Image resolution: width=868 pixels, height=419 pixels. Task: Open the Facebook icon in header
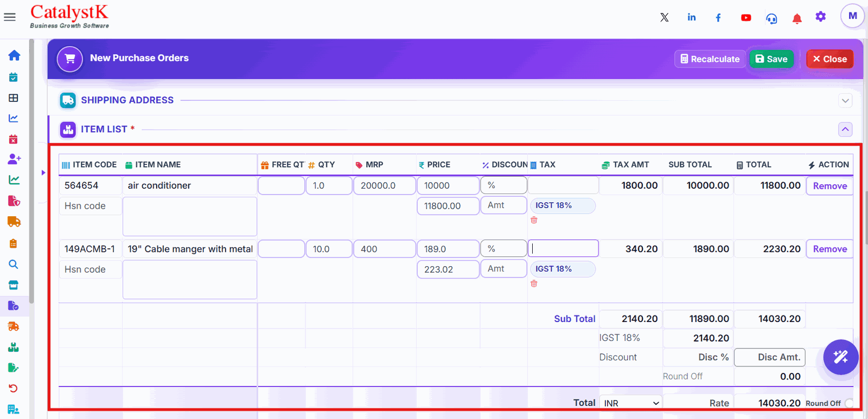pyautogui.click(x=718, y=17)
